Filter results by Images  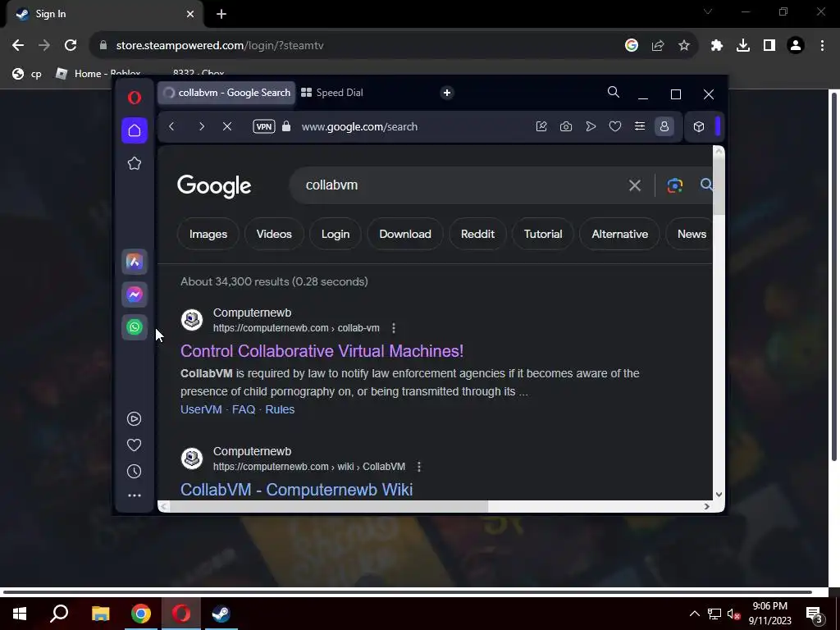208,234
